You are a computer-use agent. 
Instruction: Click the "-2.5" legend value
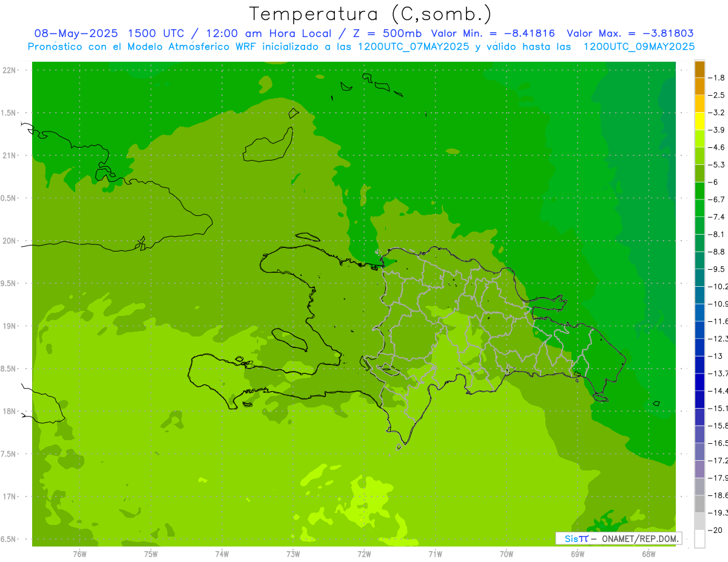pos(718,95)
